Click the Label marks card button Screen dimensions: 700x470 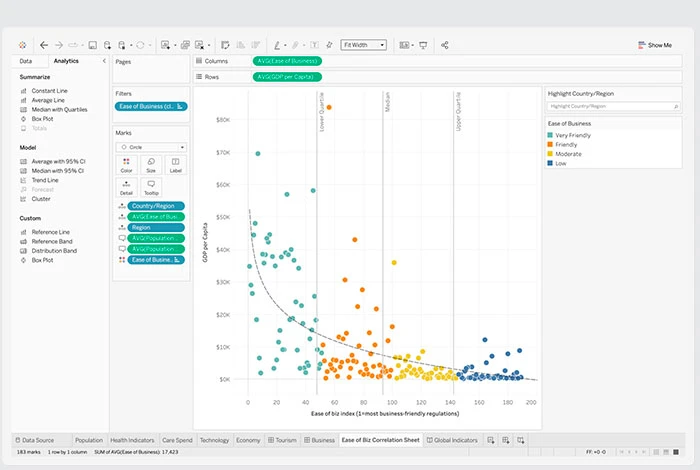tap(176, 165)
